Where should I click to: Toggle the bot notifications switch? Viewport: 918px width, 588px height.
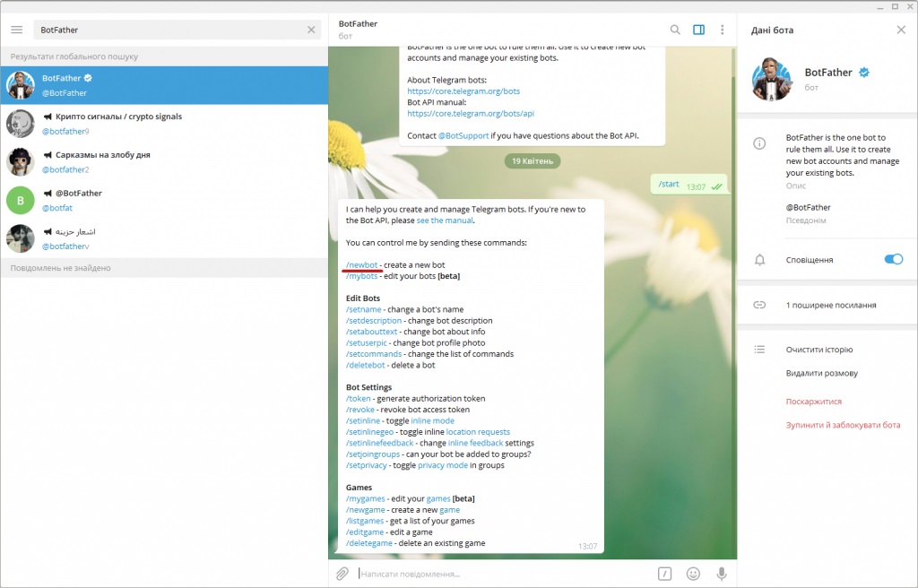click(x=894, y=259)
